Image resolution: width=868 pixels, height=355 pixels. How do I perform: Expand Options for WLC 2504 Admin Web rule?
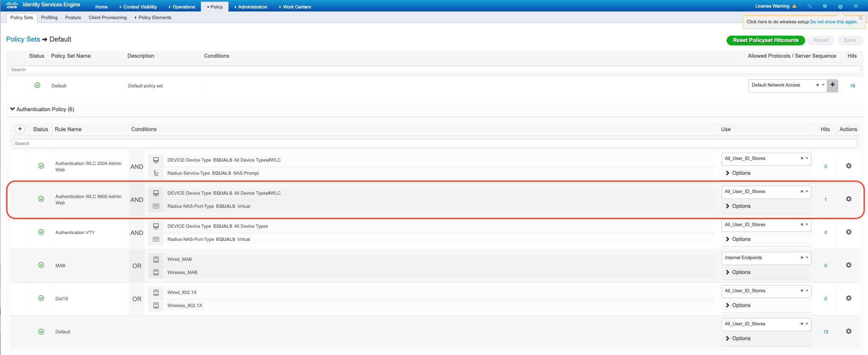(738, 173)
